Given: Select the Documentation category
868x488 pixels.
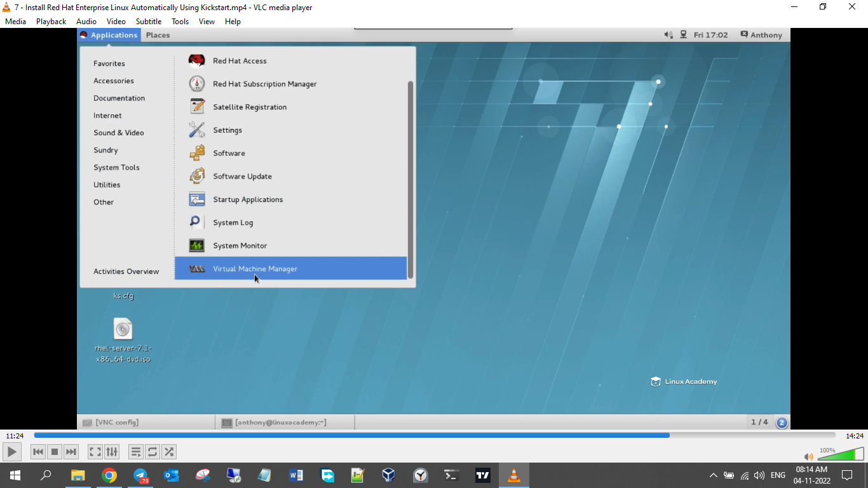Looking at the screenshot, I should point(119,98).
